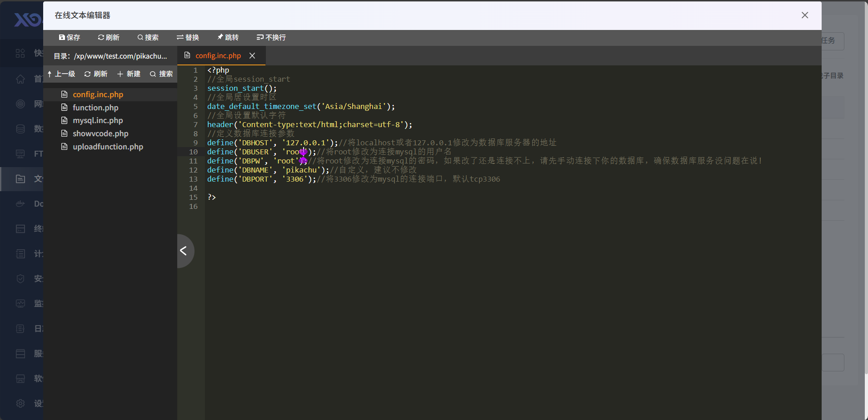Open the 搜索 search tool in editor toolbar
The width and height of the screenshot is (868, 420).
[x=148, y=37]
